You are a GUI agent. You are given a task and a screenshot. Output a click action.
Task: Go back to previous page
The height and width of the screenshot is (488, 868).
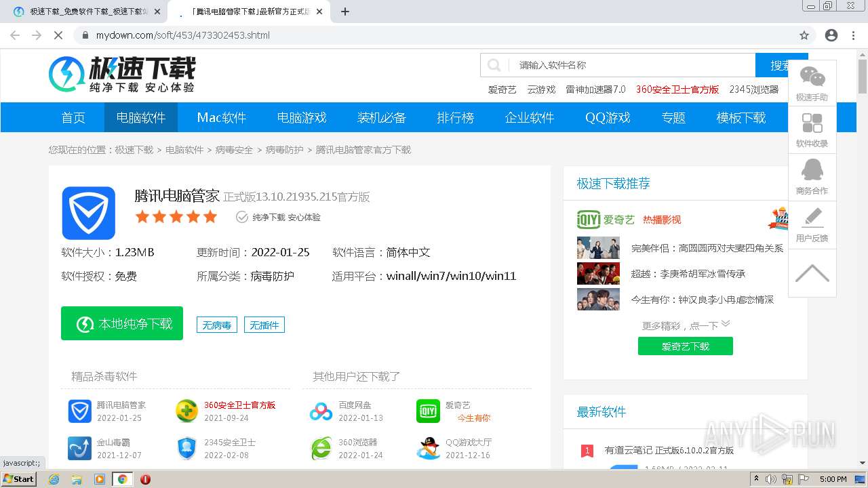tap(15, 35)
